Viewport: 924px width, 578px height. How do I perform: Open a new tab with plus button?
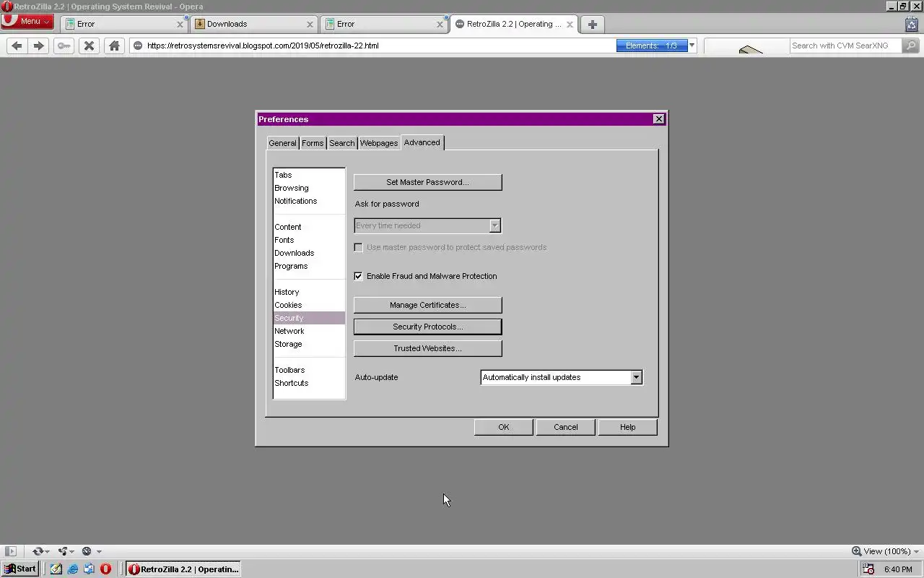point(592,24)
